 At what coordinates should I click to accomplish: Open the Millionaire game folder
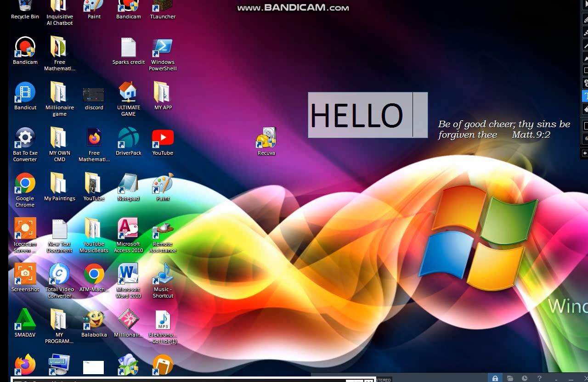click(x=59, y=99)
